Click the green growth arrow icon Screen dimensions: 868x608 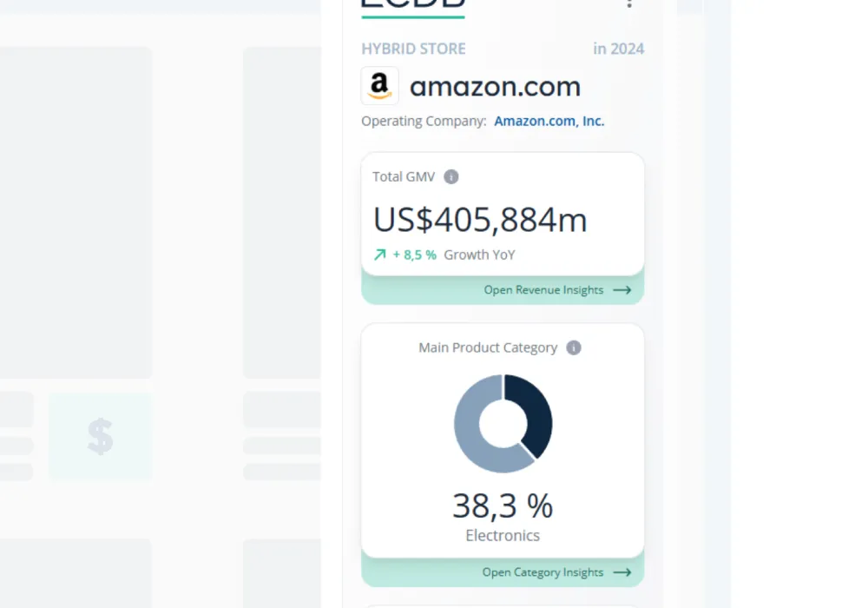pyautogui.click(x=379, y=254)
